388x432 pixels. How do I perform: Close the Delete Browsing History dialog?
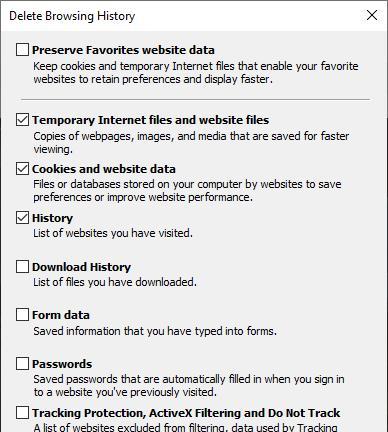coord(372,15)
